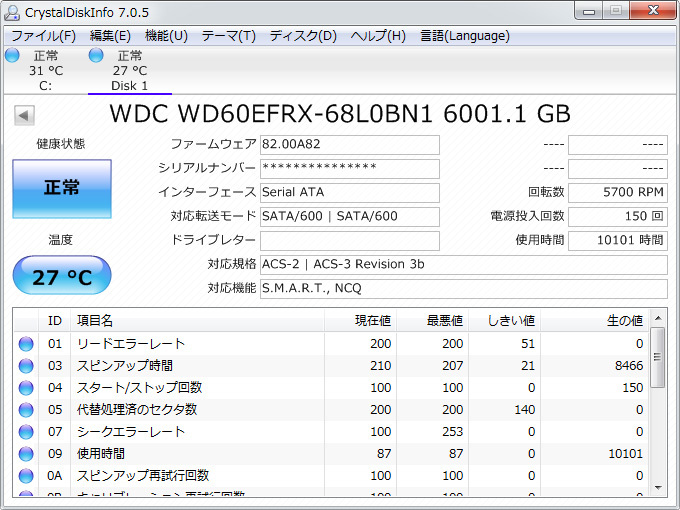The image size is (680, 510).
Task: Click worst value 253 in seek error row
Action: (x=453, y=432)
